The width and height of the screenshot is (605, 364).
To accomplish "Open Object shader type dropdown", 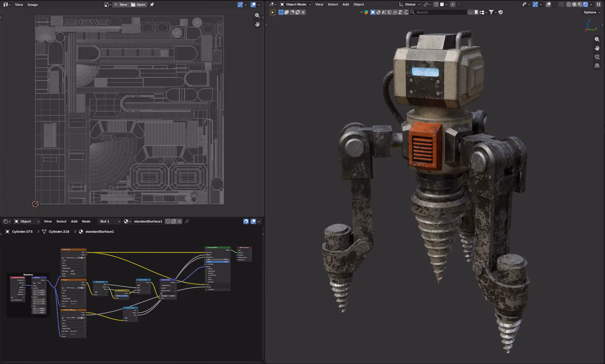I will coord(27,222).
